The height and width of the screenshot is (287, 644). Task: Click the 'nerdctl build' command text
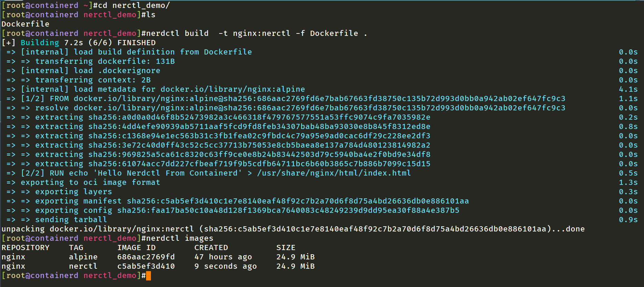click(175, 33)
